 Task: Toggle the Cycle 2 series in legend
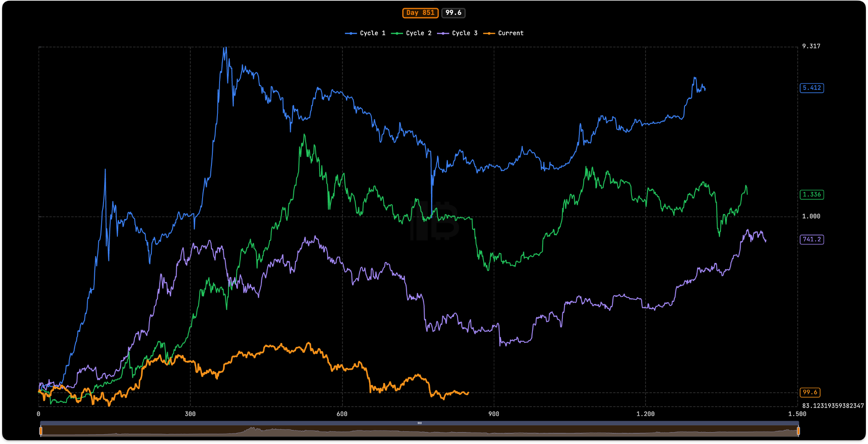pos(412,33)
